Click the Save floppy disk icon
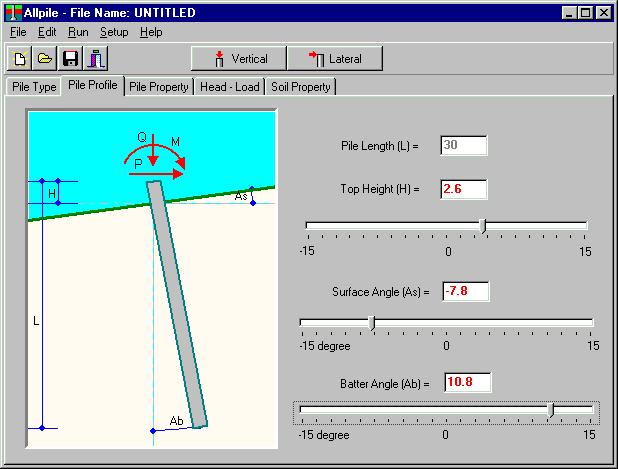 (70, 58)
